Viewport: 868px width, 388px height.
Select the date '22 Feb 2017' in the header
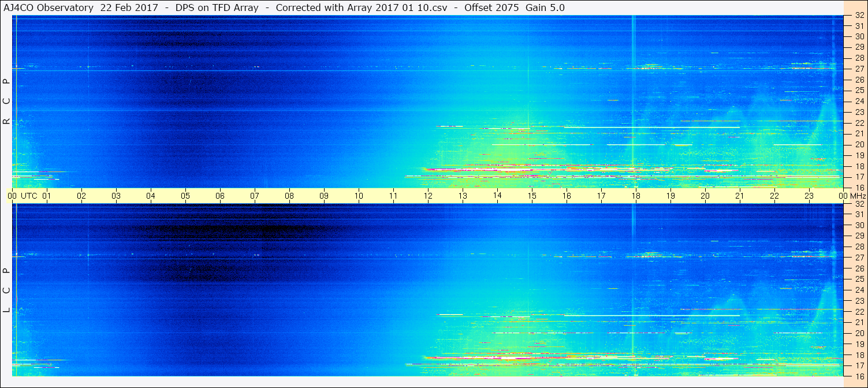pyautogui.click(x=129, y=8)
